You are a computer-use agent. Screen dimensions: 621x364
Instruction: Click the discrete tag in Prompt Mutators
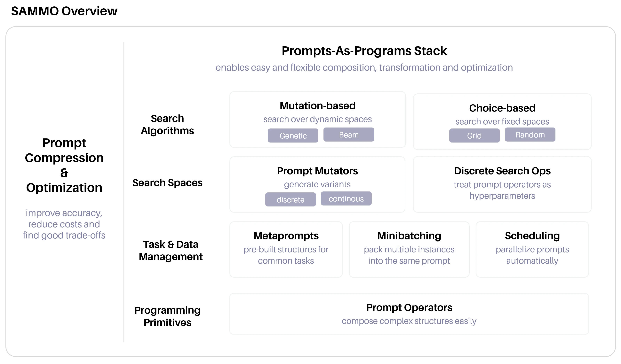point(291,199)
